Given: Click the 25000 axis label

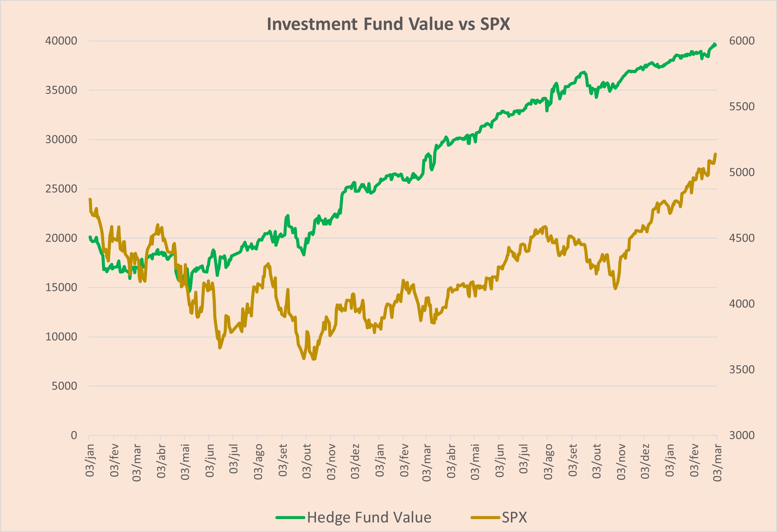Looking at the screenshot, I should point(61,188).
